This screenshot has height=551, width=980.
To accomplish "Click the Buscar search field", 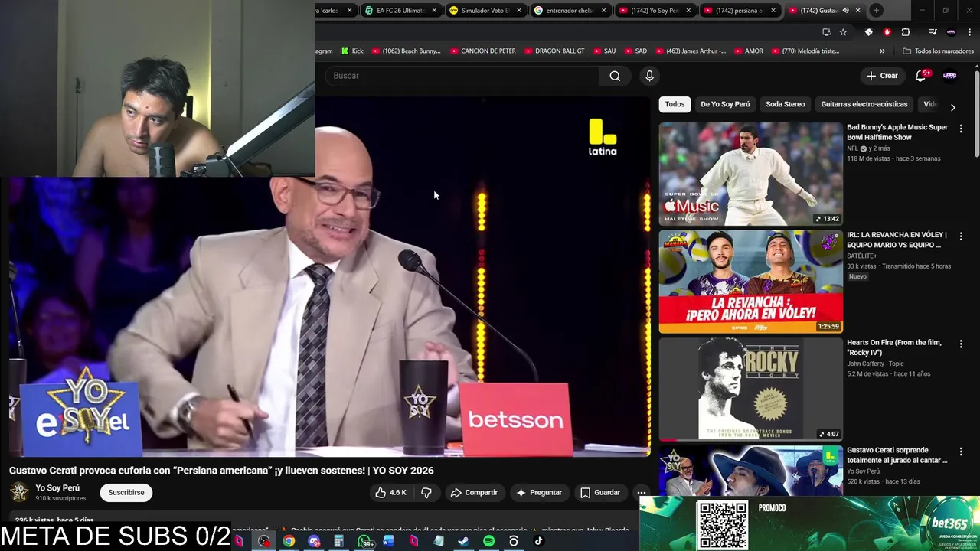I will coord(463,76).
